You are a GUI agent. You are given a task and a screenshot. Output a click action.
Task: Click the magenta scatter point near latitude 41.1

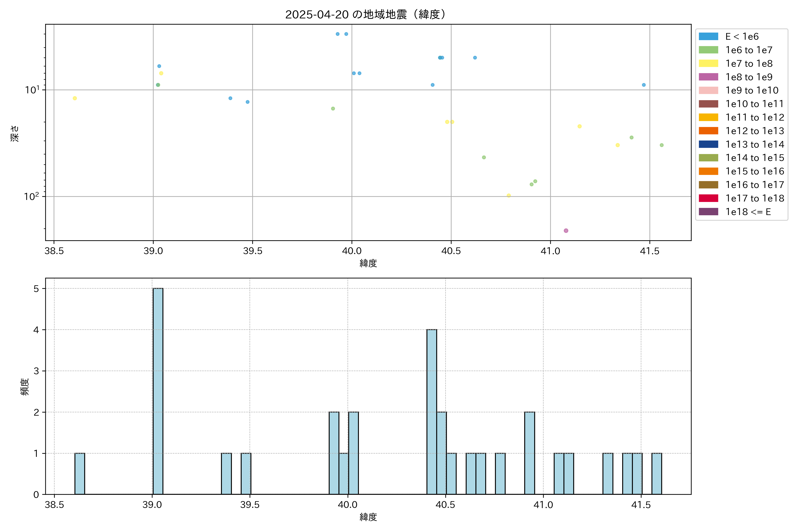pyautogui.click(x=566, y=231)
